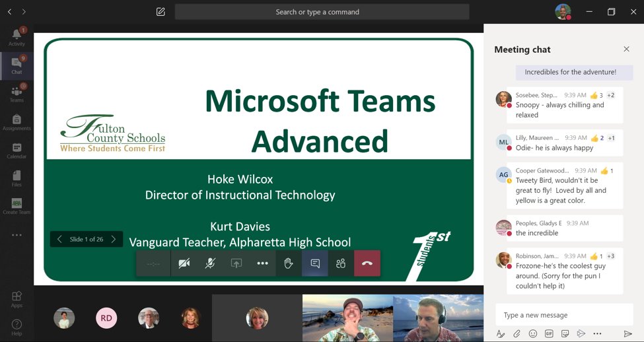Click the share screen button
Viewport: 644px width, 342px height.
tap(236, 263)
